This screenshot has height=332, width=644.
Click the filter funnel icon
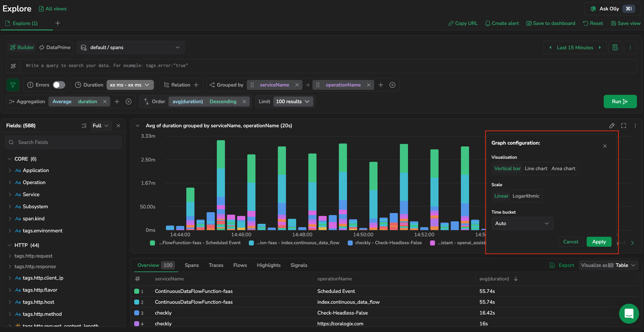click(13, 85)
